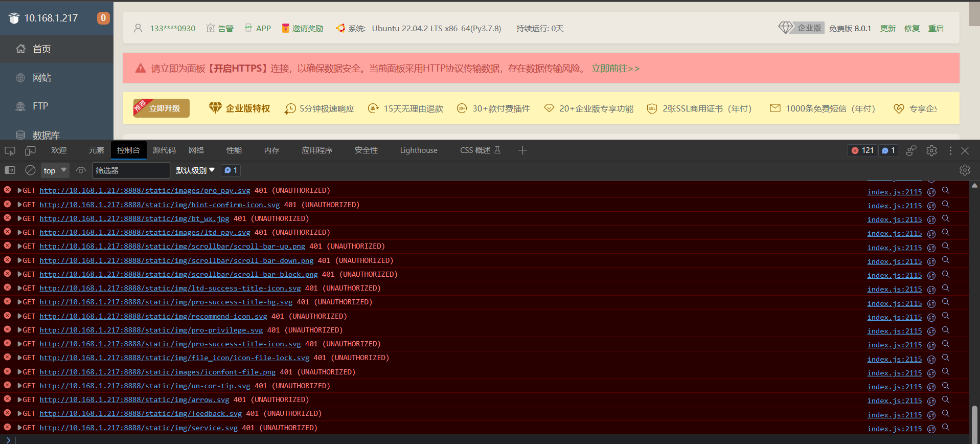
Task: Expand the recommend-icon.svg error entry
Action: (19, 316)
